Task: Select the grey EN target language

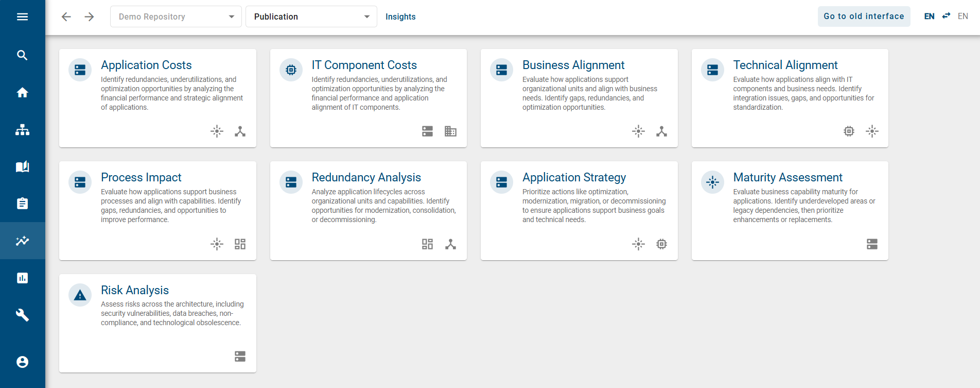Action: 963,16
